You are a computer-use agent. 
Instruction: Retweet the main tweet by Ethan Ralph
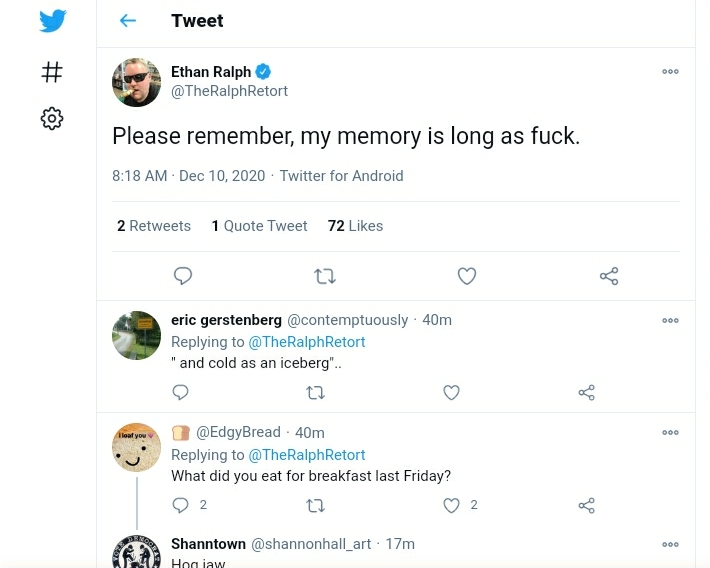[325, 276]
